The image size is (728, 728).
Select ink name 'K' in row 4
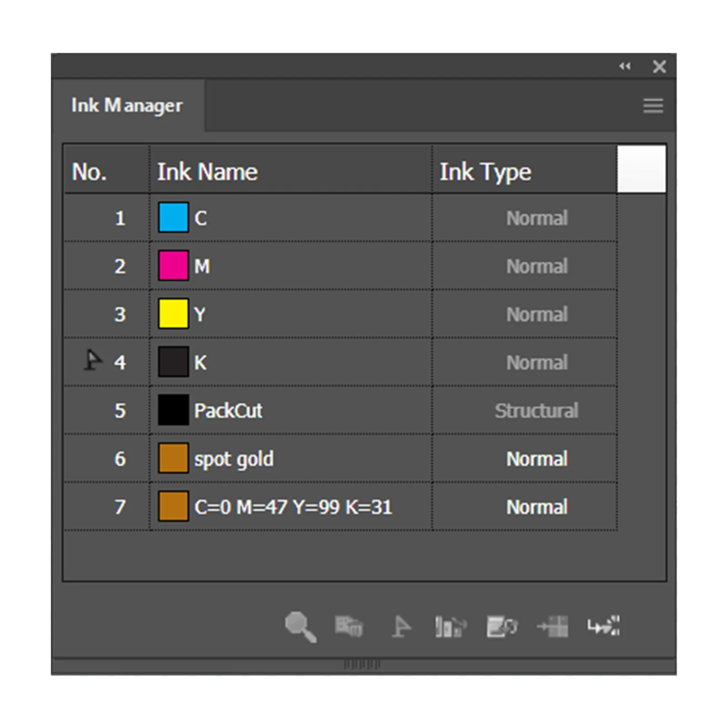[x=200, y=363]
